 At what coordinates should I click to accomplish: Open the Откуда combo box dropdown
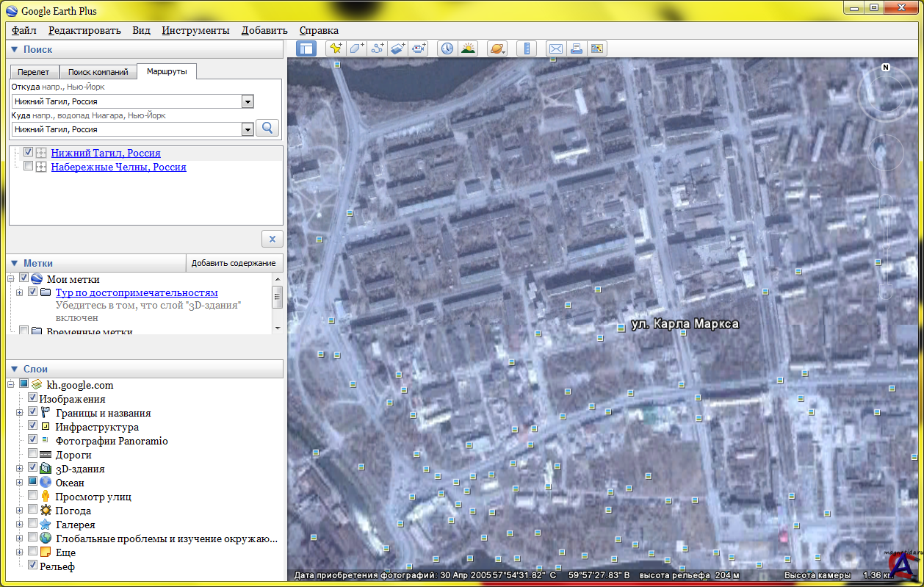(x=248, y=101)
